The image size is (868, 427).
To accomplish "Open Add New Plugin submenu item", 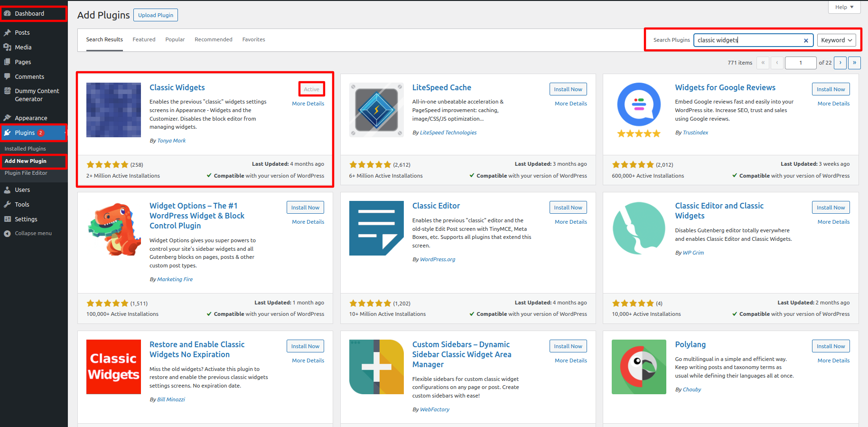I will (x=26, y=161).
